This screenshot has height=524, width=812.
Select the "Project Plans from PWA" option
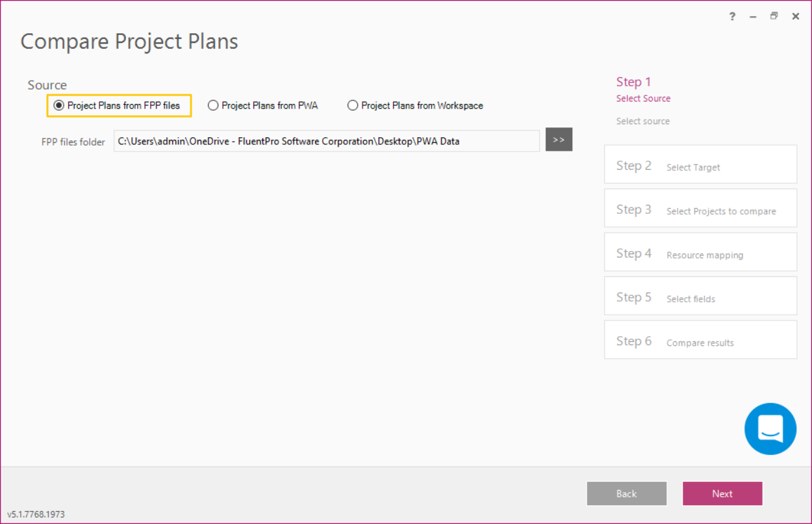tap(213, 105)
